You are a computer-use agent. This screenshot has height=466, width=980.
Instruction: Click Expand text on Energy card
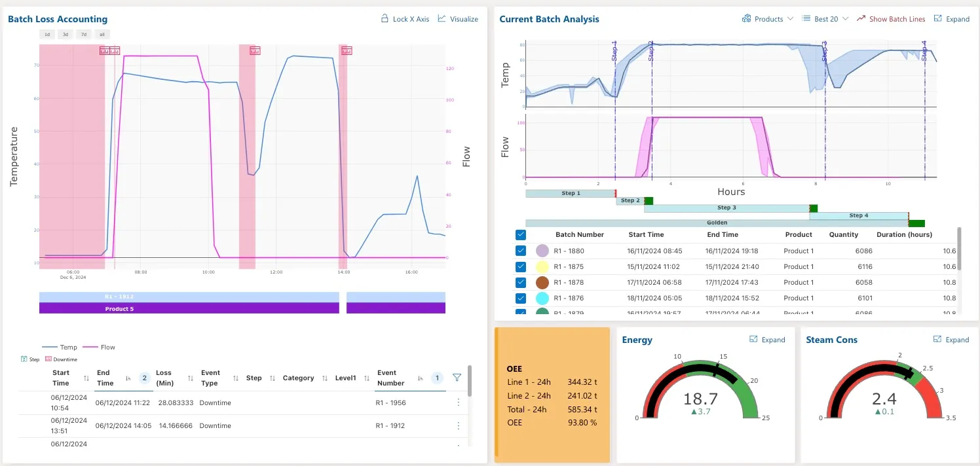point(773,340)
